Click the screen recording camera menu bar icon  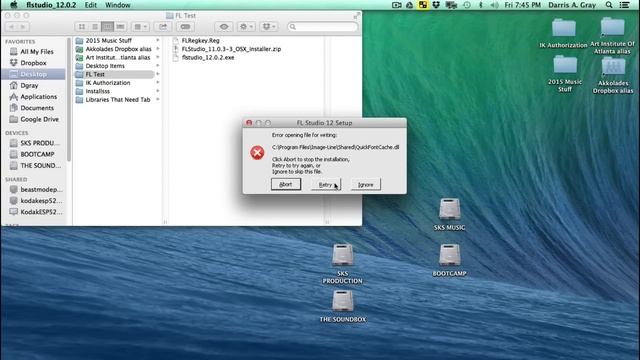click(396, 5)
